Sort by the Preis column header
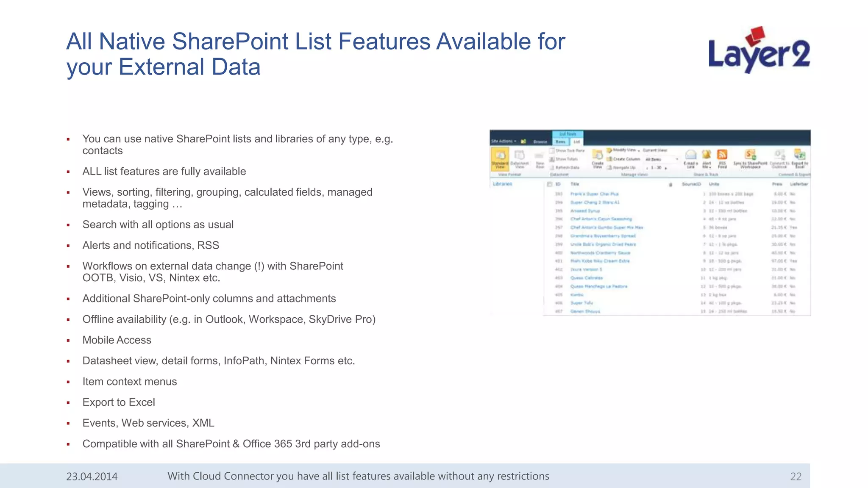The width and height of the screenshot is (868, 488). pyautogui.click(x=777, y=184)
